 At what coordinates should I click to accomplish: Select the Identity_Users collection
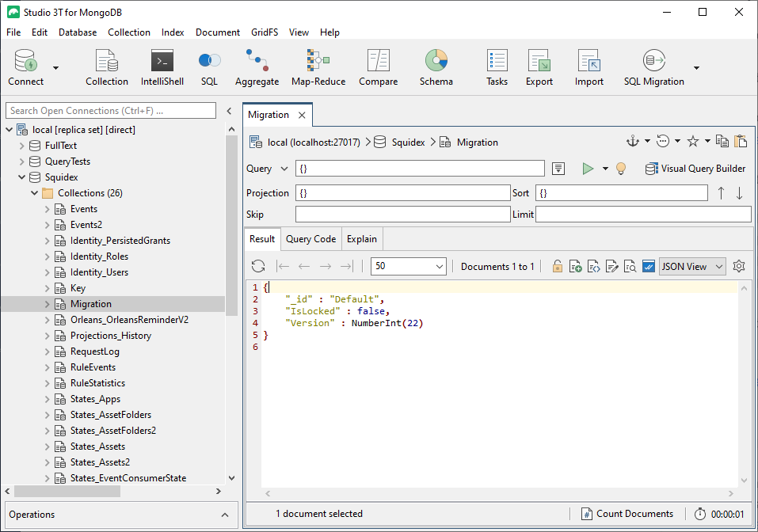[99, 272]
